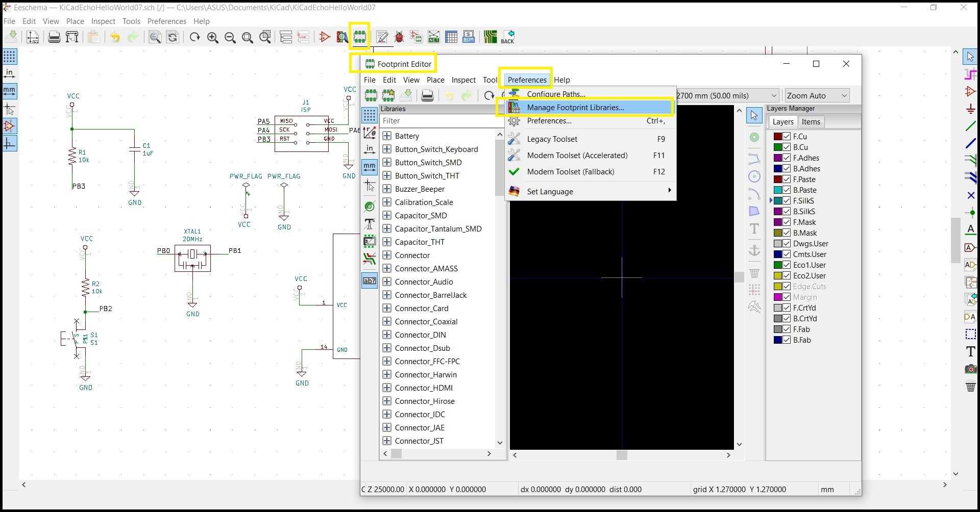Open the Footprint Editor from the Eeschema toolbar
This screenshot has width=980, height=512.
click(x=360, y=37)
